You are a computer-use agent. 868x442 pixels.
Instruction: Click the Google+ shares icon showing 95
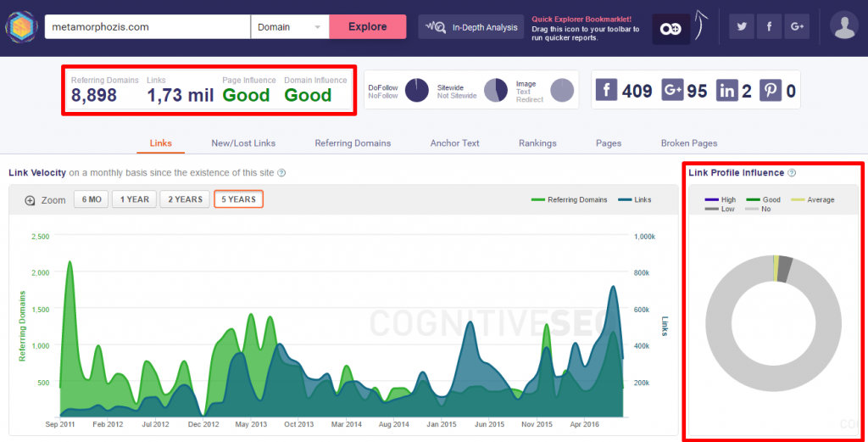point(672,90)
